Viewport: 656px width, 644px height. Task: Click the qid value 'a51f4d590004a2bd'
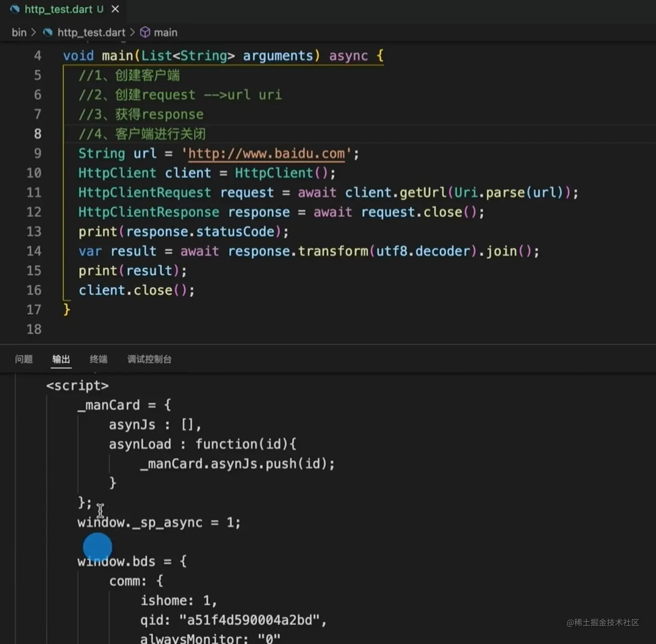[250, 620]
